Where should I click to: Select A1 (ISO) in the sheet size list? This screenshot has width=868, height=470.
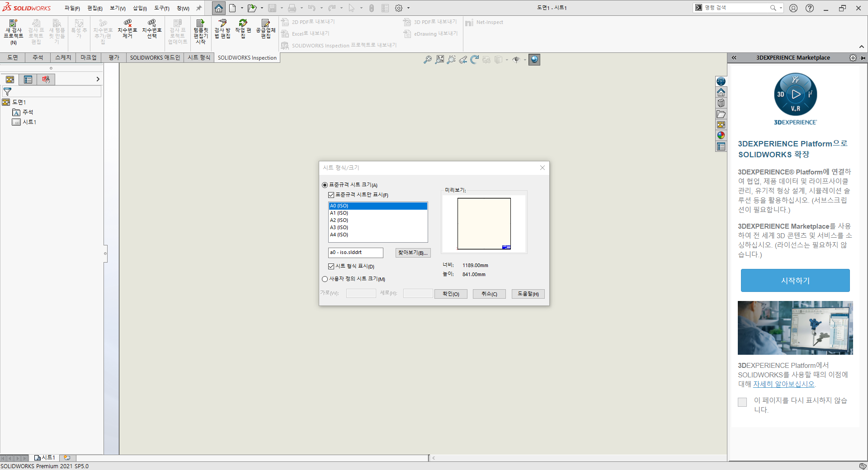coord(378,213)
